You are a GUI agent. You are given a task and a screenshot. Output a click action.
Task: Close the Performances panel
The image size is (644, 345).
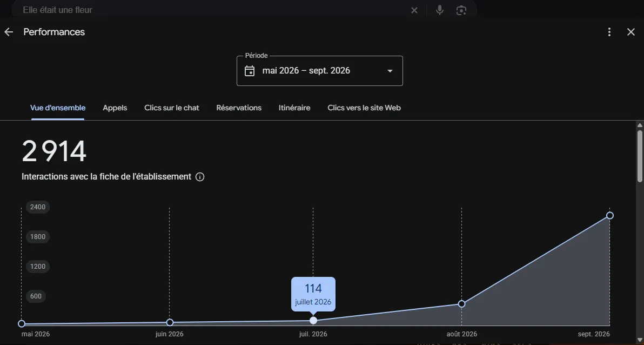tap(631, 32)
